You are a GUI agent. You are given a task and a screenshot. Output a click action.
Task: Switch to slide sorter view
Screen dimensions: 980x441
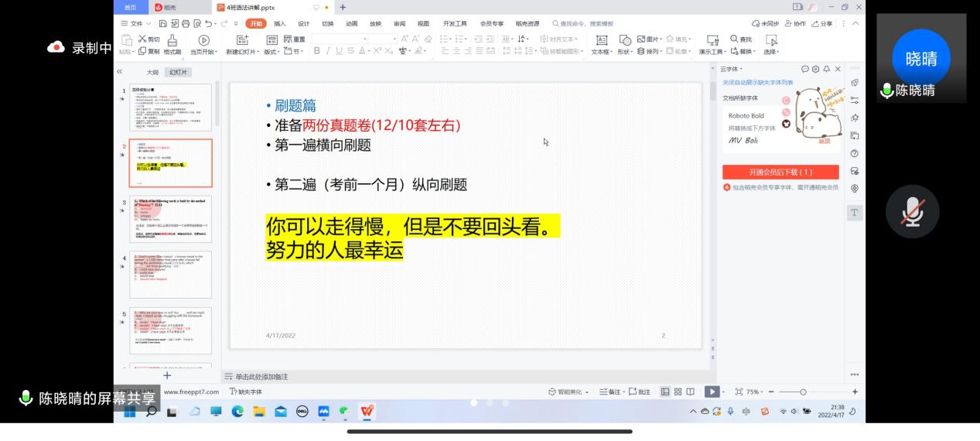(x=678, y=392)
